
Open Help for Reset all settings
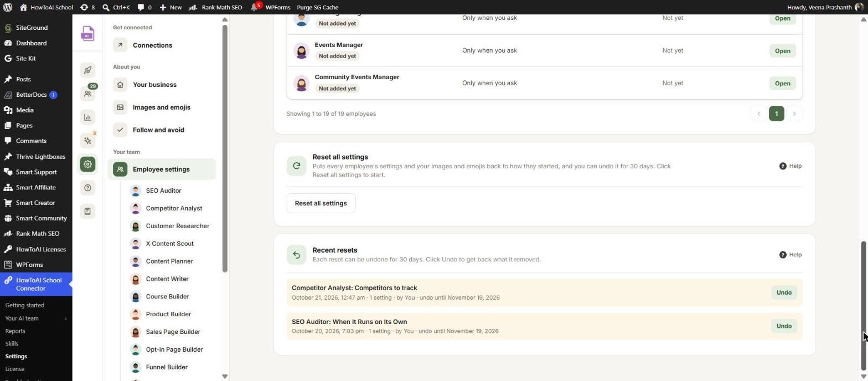click(790, 166)
